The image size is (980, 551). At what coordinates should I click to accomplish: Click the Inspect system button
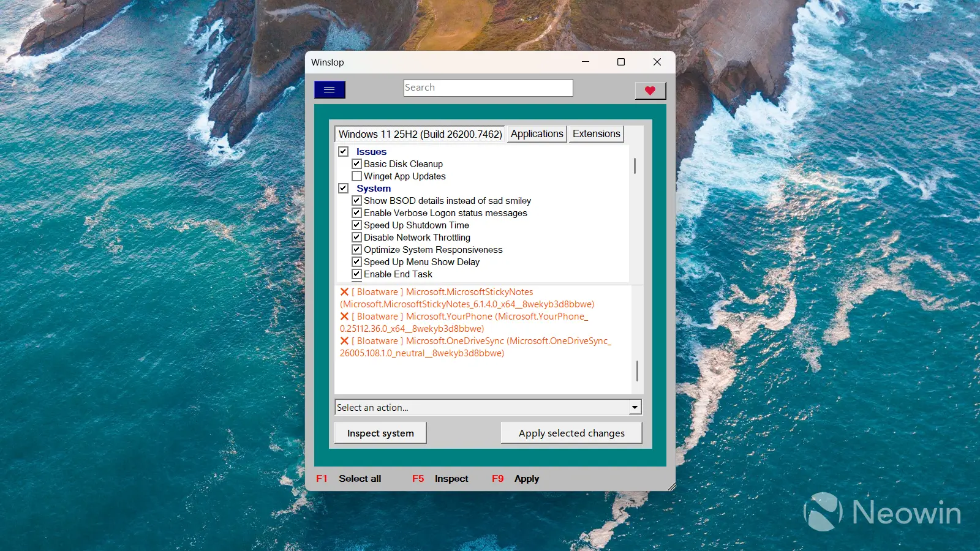380,433
